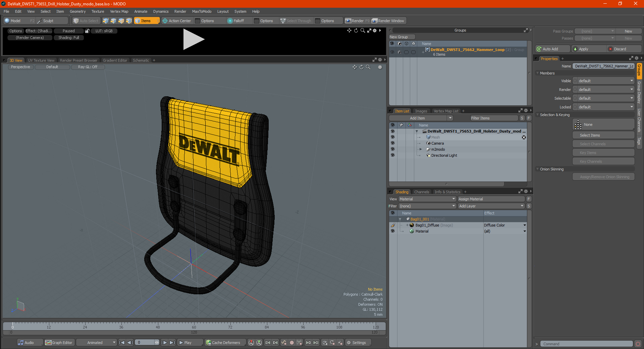Open 3D viewport gear settings

(x=380, y=67)
